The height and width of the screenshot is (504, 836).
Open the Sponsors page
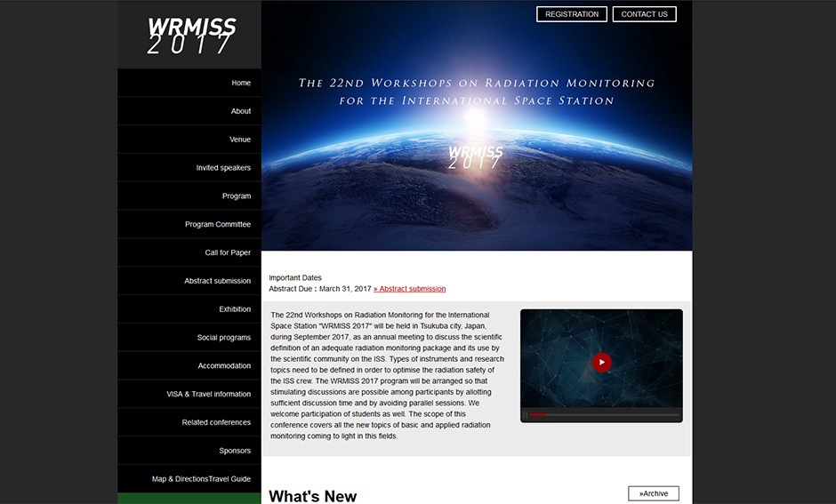pos(189,450)
